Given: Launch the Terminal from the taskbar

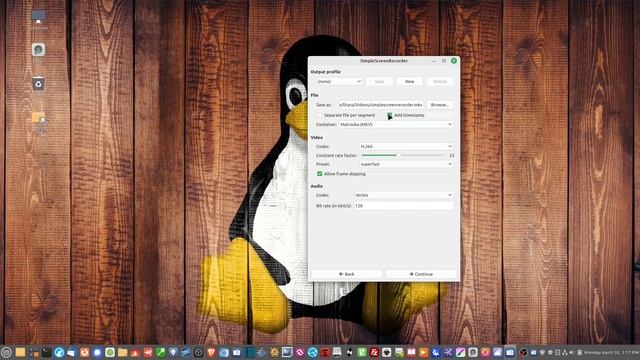Looking at the screenshot, I should click(46, 352).
